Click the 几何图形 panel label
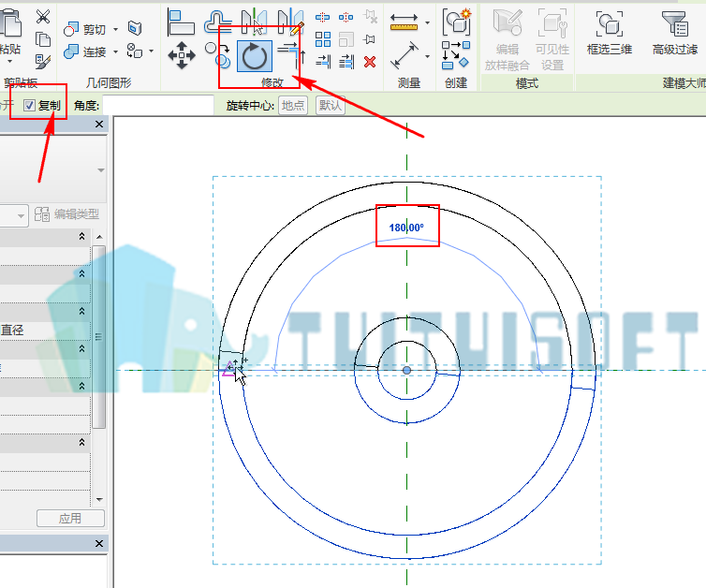Viewport: 706px width, 588px height. [x=109, y=82]
